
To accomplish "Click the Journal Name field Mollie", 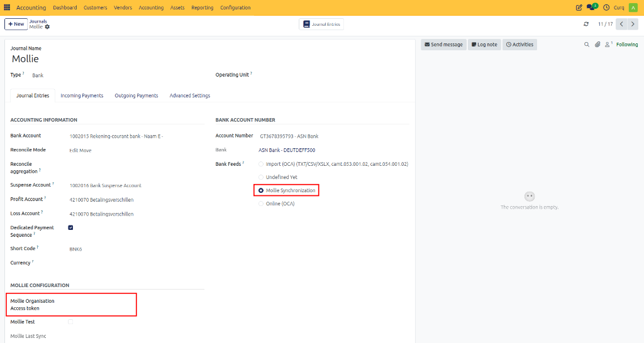I will [25, 58].
